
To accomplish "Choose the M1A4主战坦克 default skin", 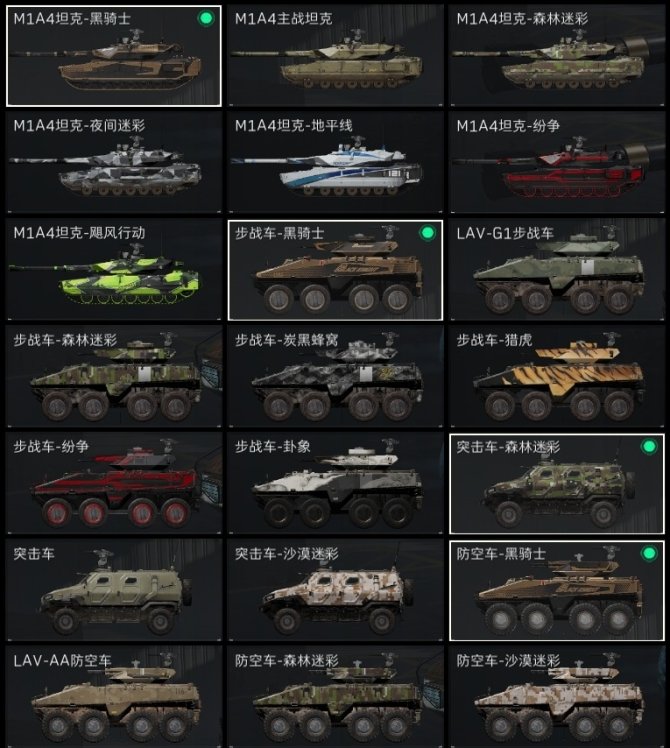I will (x=335, y=56).
